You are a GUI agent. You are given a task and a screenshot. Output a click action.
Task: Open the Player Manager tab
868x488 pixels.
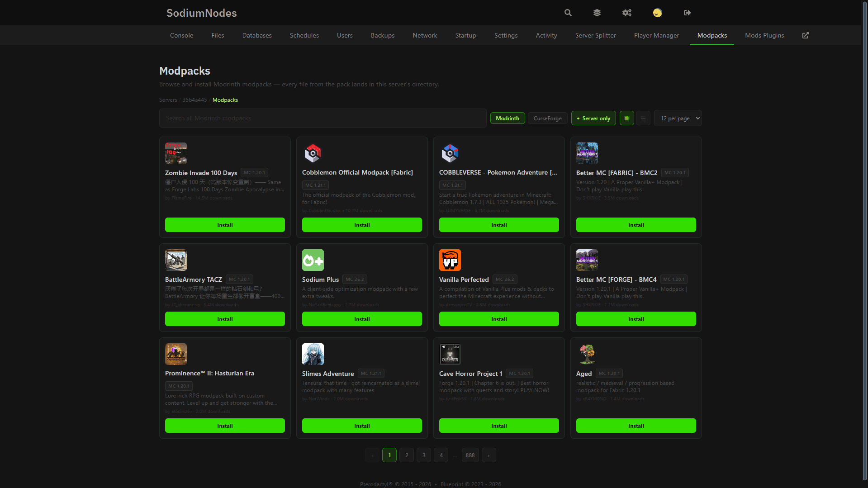pyautogui.click(x=656, y=35)
